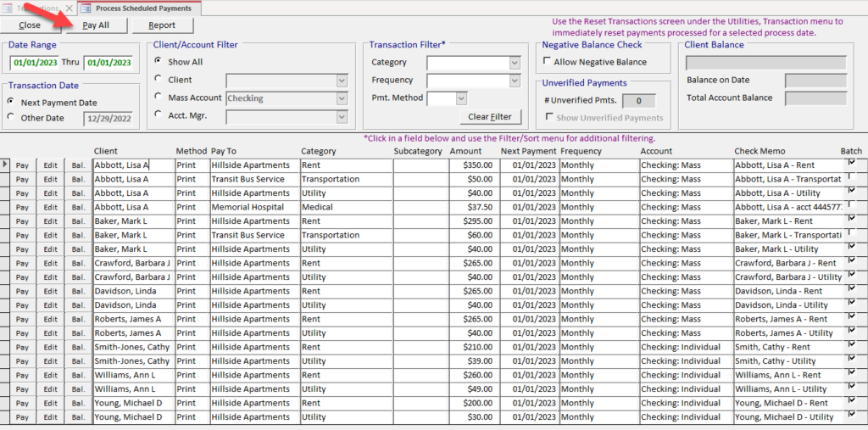
Task: Edit the Baker, Mark L Transportation row
Action: click(x=50, y=235)
